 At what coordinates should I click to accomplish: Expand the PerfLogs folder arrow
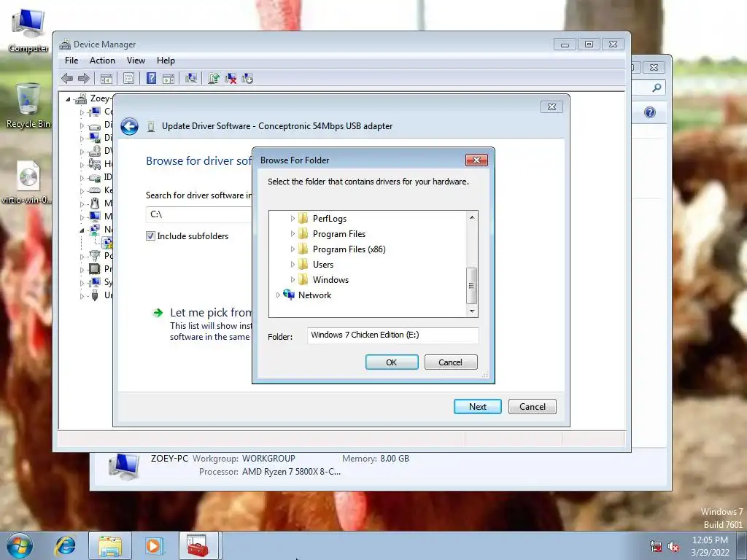point(293,219)
